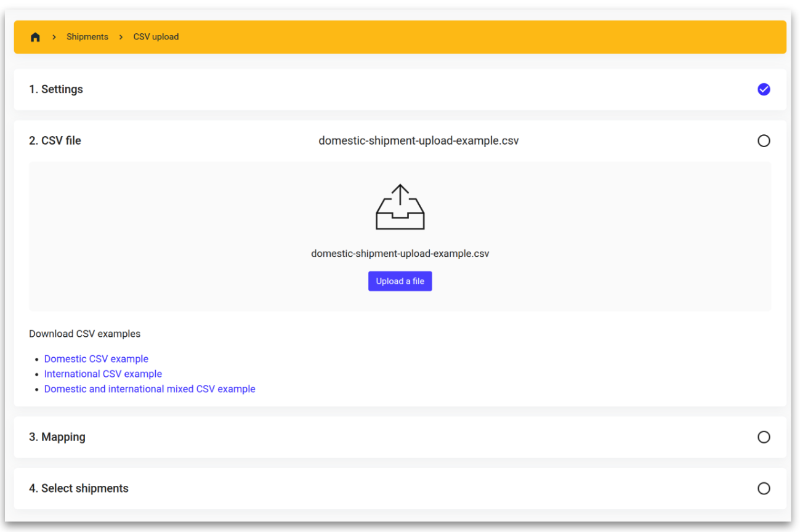
Task: Click the upload tray icon
Action: click(400, 207)
